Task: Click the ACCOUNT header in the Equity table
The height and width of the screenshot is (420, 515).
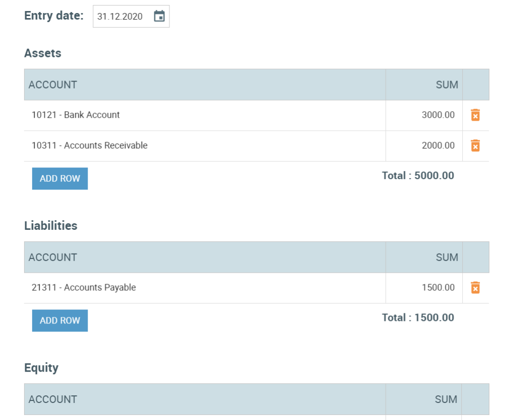Action: click(x=52, y=399)
